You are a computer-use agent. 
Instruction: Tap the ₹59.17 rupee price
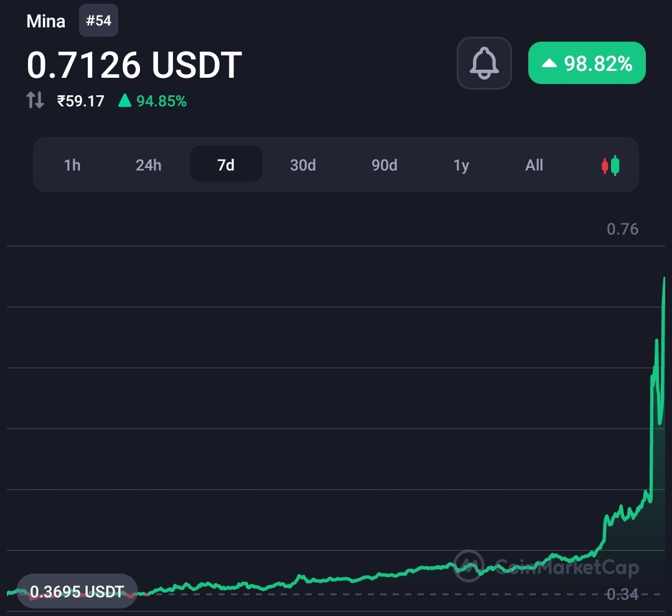pos(80,101)
